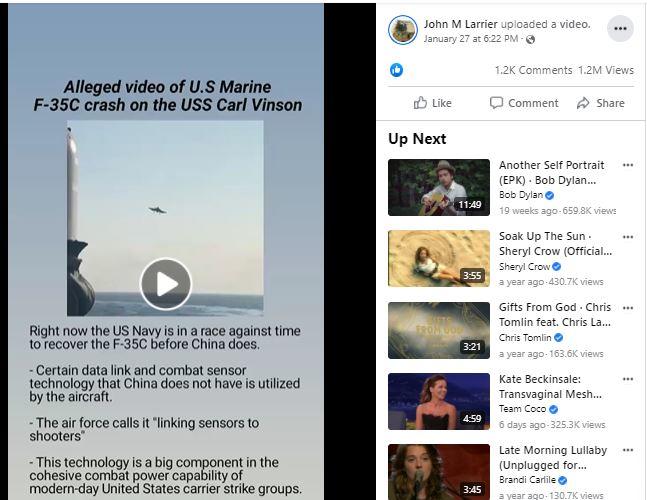Open Kate Beckinsale Transvaginal Mesh title
647x500 pixels.
[x=550, y=387]
